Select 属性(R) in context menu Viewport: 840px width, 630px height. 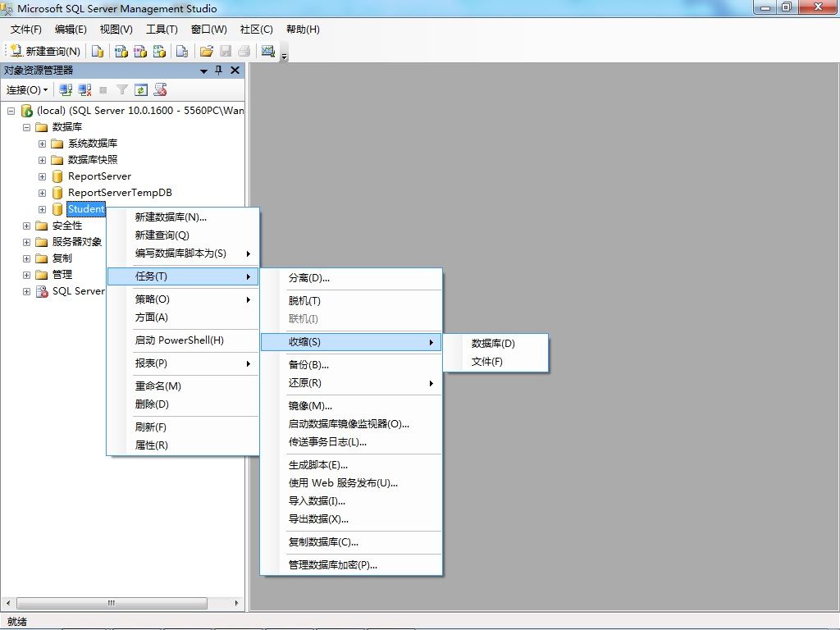(x=183, y=445)
